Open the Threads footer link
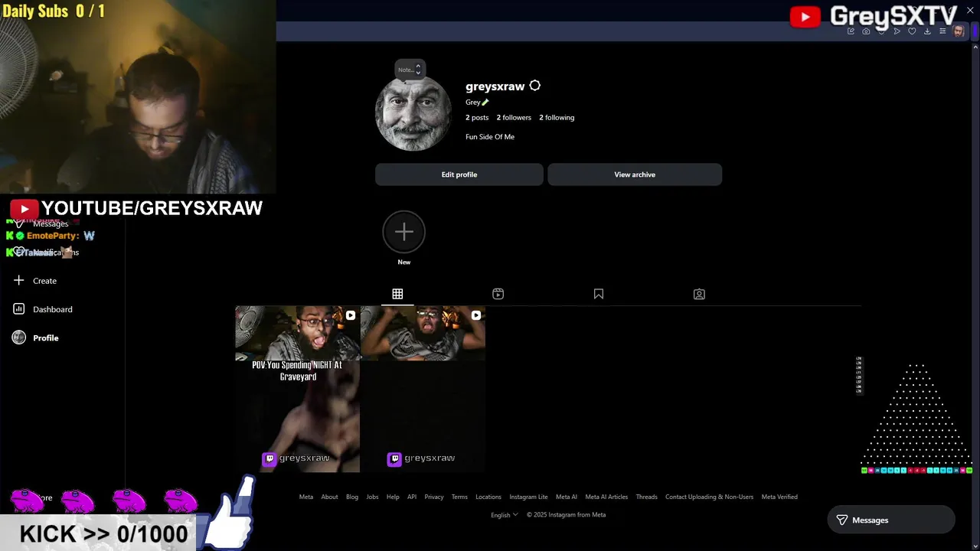 [646, 497]
